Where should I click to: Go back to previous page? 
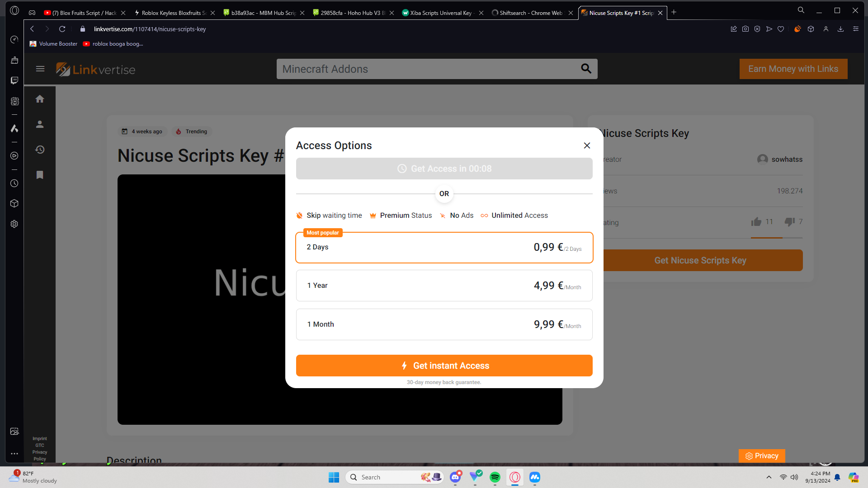pyautogui.click(x=32, y=29)
